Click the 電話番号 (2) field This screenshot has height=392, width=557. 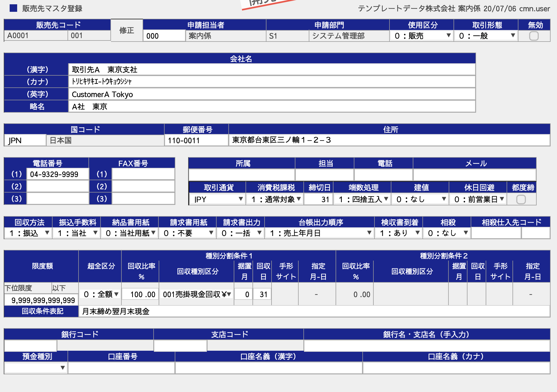(58, 186)
